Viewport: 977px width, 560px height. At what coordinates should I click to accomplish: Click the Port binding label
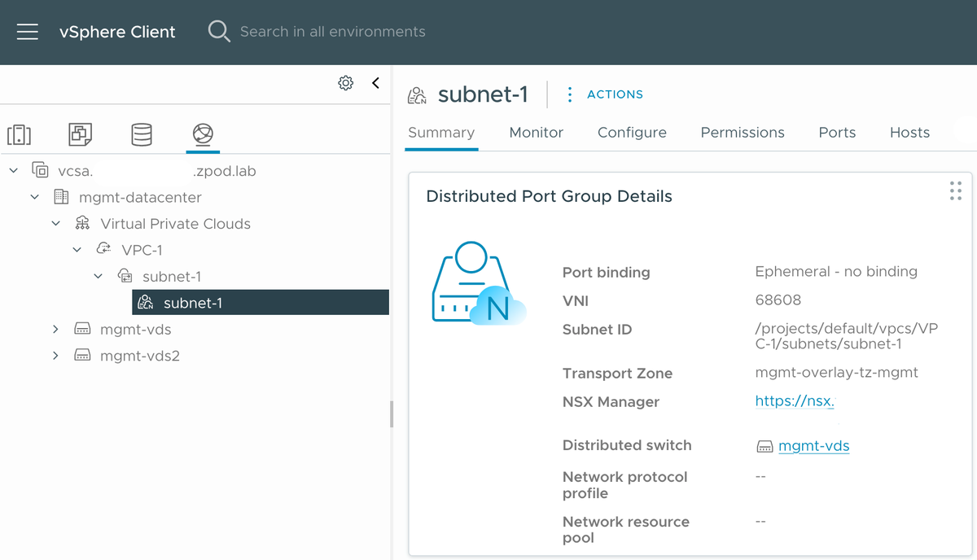coord(607,273)
